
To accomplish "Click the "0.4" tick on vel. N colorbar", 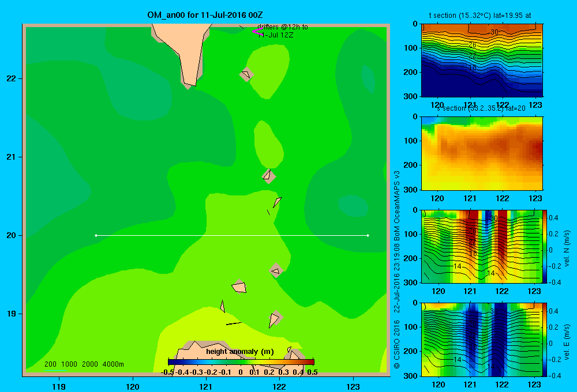I will (553, 218).
